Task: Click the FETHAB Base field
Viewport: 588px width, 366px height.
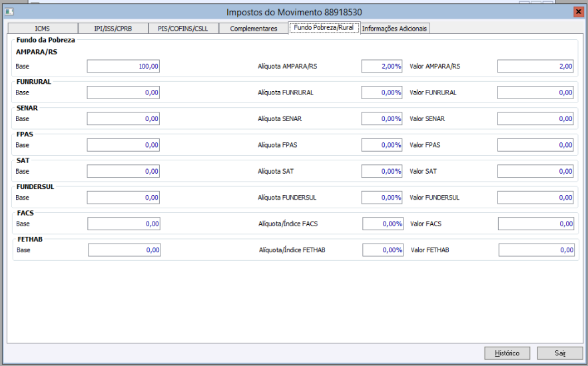Action: (x=125, y=250)
